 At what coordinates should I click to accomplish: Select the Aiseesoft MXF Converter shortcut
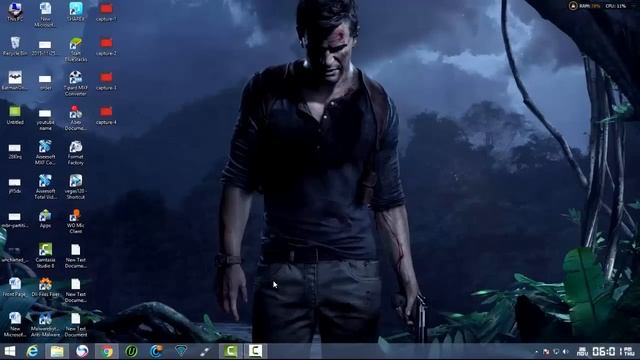tap(45, 152)
